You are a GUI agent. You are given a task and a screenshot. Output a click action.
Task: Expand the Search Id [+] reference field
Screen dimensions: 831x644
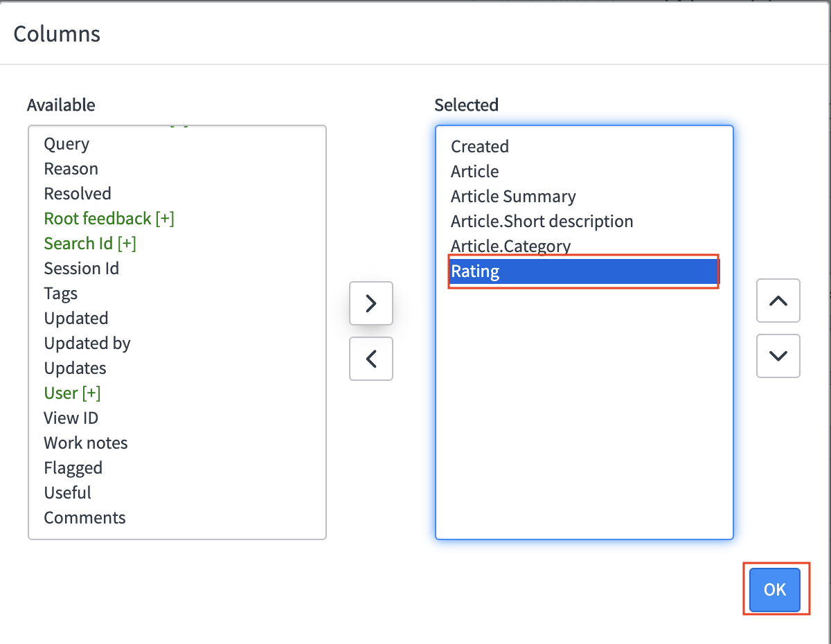[90, 244]
